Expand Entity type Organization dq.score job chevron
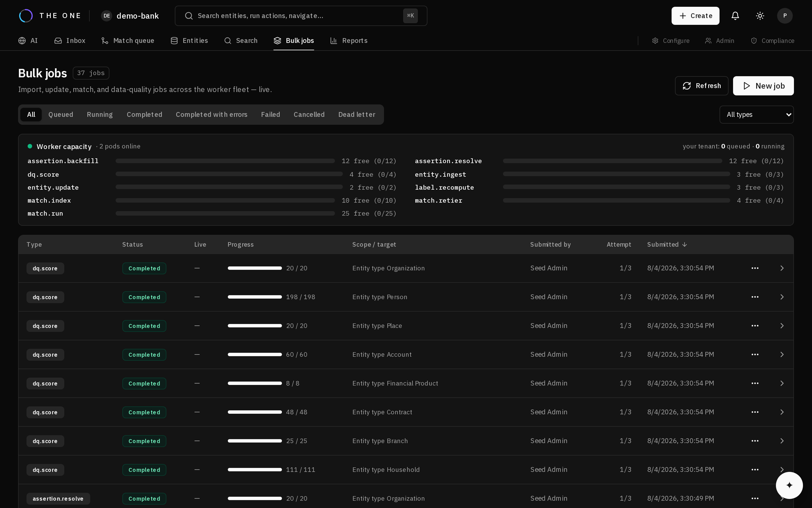This screenshot has height=508, width=812. [782, 268]
